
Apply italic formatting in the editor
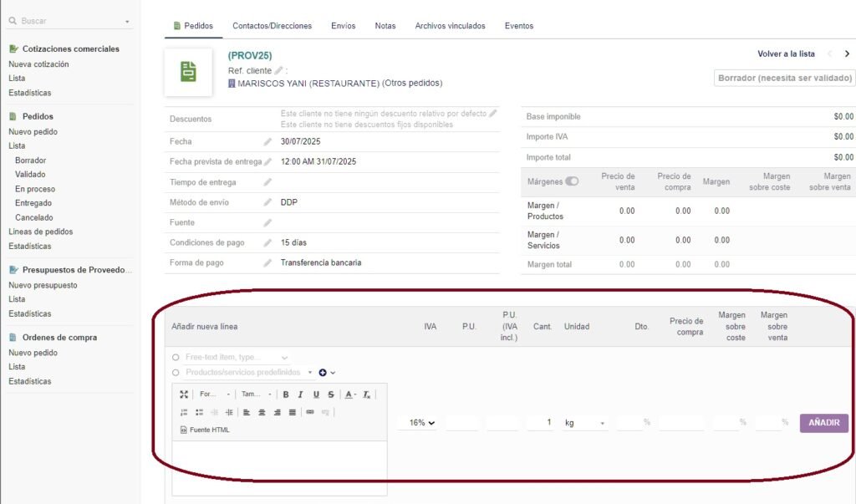(300, 395)
